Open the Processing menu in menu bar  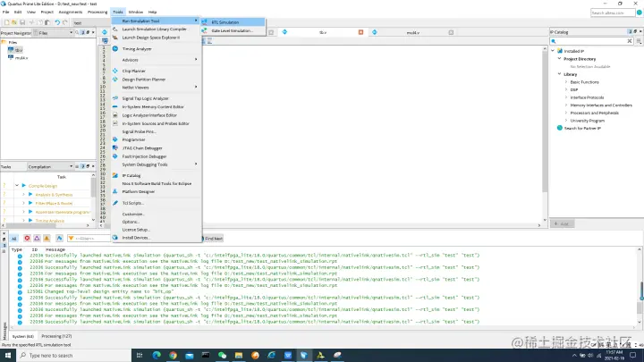[97, 12]
